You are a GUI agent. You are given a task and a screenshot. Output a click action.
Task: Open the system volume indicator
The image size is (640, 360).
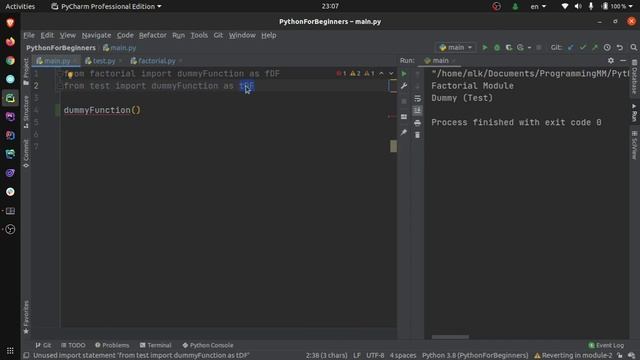click(578, 7)
